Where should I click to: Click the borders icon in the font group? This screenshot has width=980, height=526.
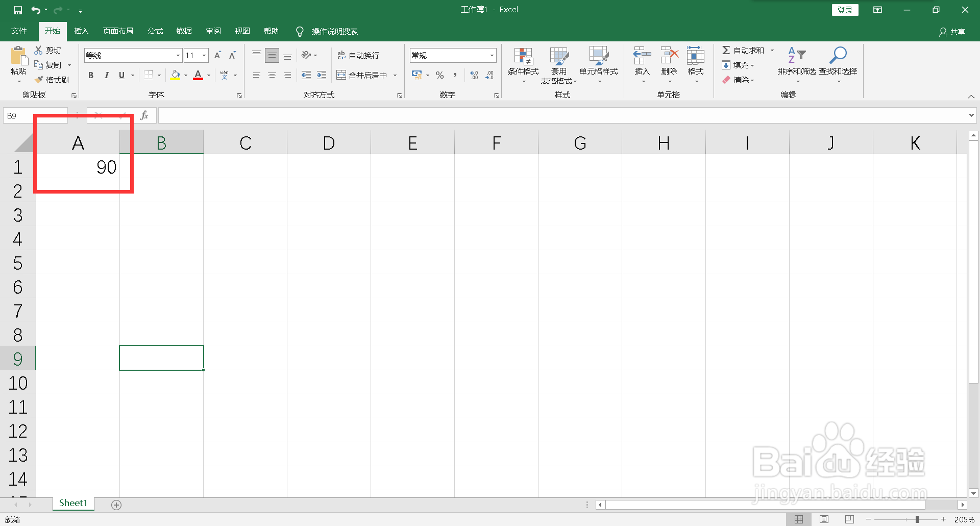click(148, 75)
